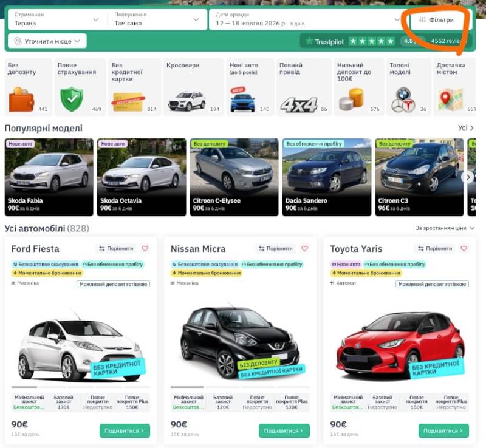
Task: Open За зростанням ціни sort dropdown
Action: (x=445, y=228)
